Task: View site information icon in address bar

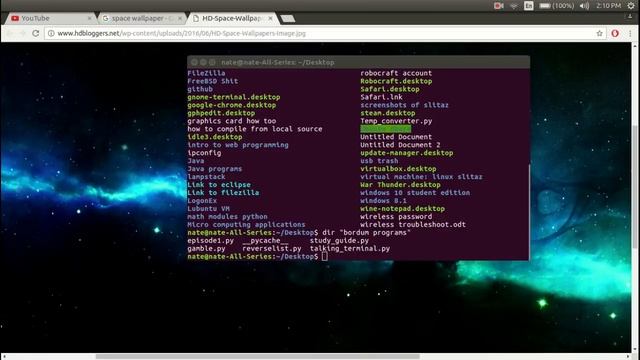Action: point(51,33)
